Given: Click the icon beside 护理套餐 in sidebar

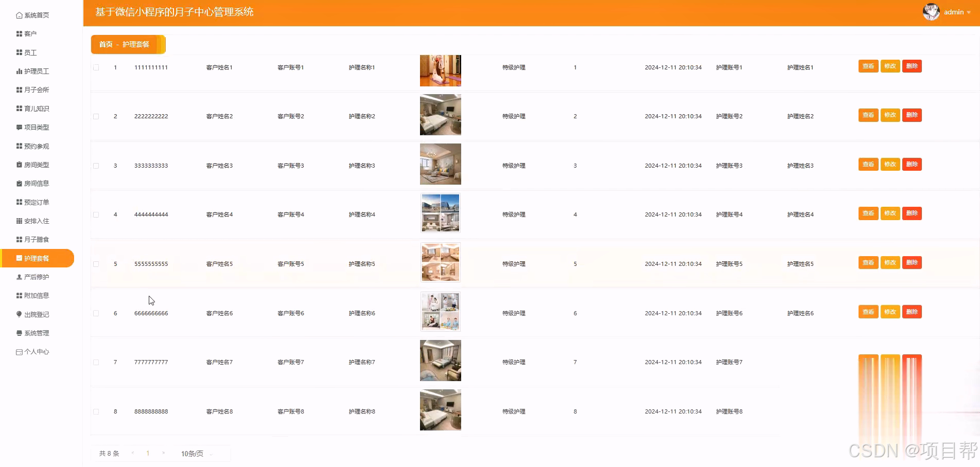Looking at the screenshot, I should (x=19, y=258).
